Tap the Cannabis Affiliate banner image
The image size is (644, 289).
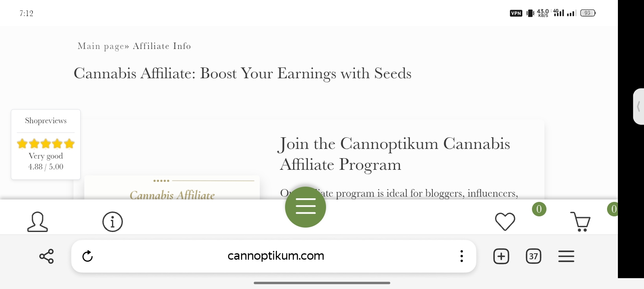172,187
